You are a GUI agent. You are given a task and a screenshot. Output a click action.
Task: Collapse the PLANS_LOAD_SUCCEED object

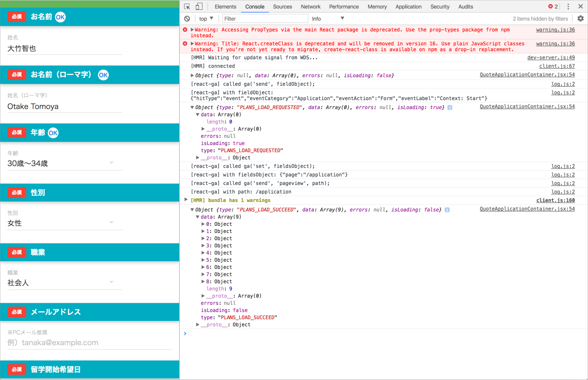click(192, 210)
